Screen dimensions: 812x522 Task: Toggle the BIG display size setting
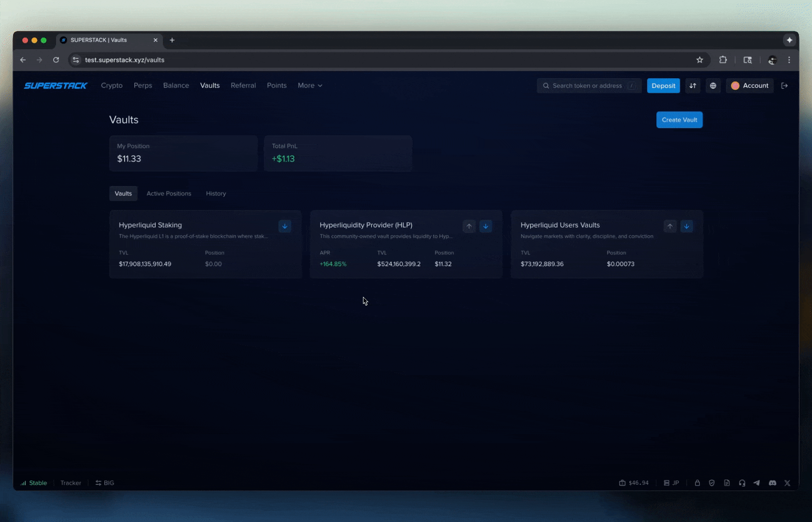coord(105,483)
